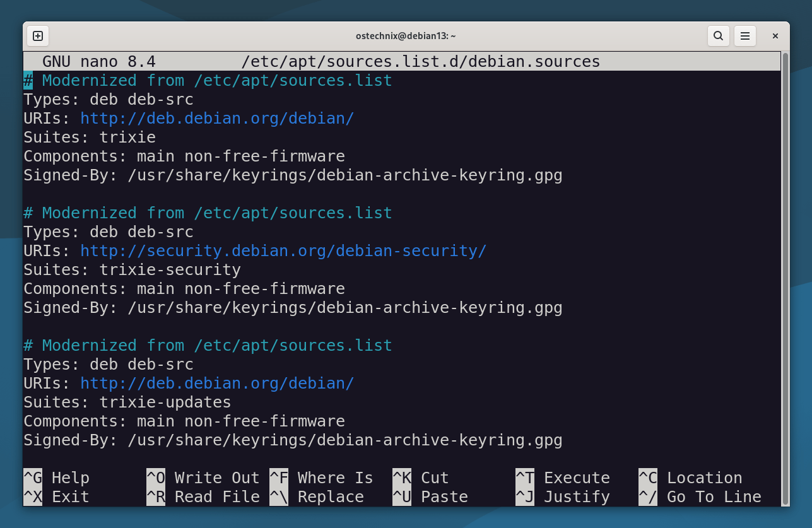Click the ostechnix@debian13 title text
The width and height of the screenshot is (812, 528).
[x=406, y=36]
